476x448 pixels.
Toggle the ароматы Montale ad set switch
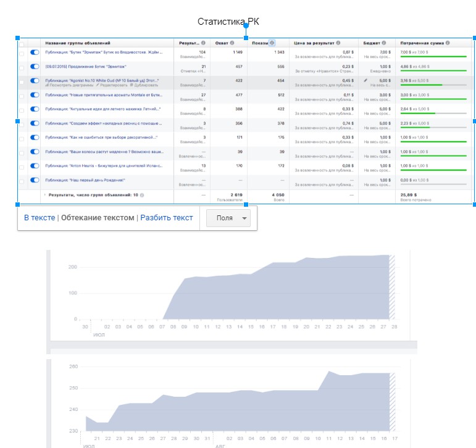click(35, 95)
